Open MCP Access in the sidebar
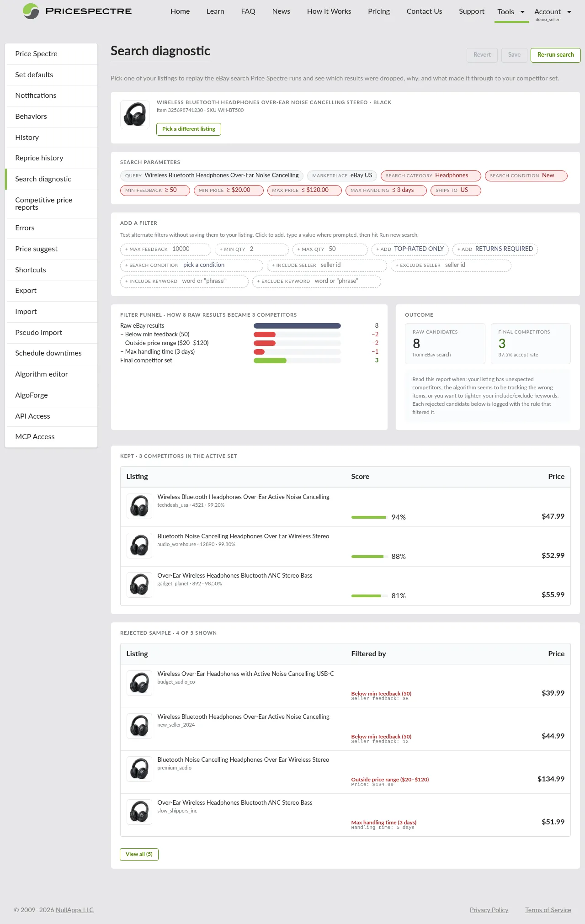Screen dimensions: 585x924 click(51, 437)
